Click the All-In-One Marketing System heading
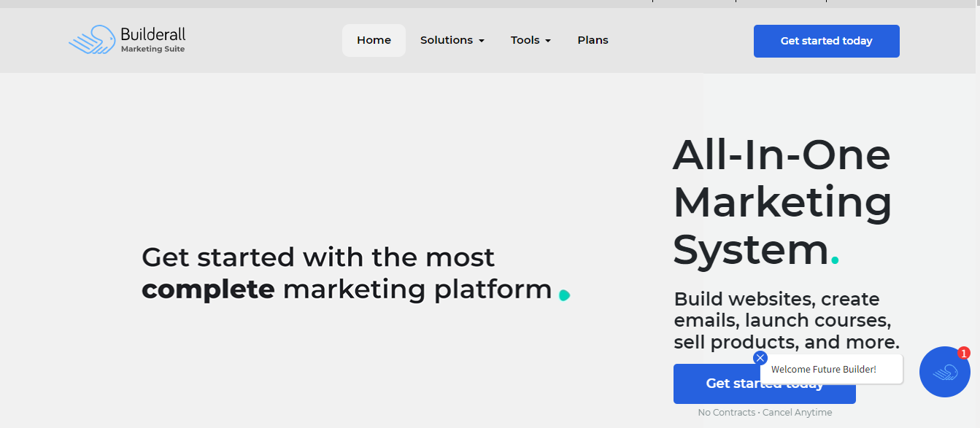 tap(782, 202)
